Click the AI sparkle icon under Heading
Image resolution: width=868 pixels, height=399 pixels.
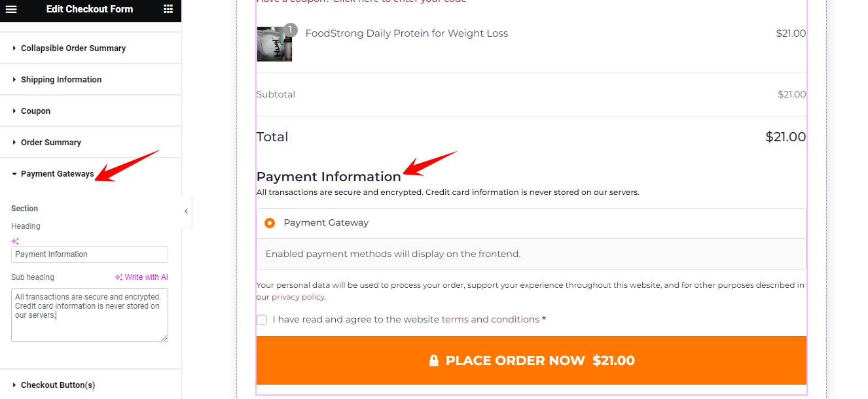15,241
